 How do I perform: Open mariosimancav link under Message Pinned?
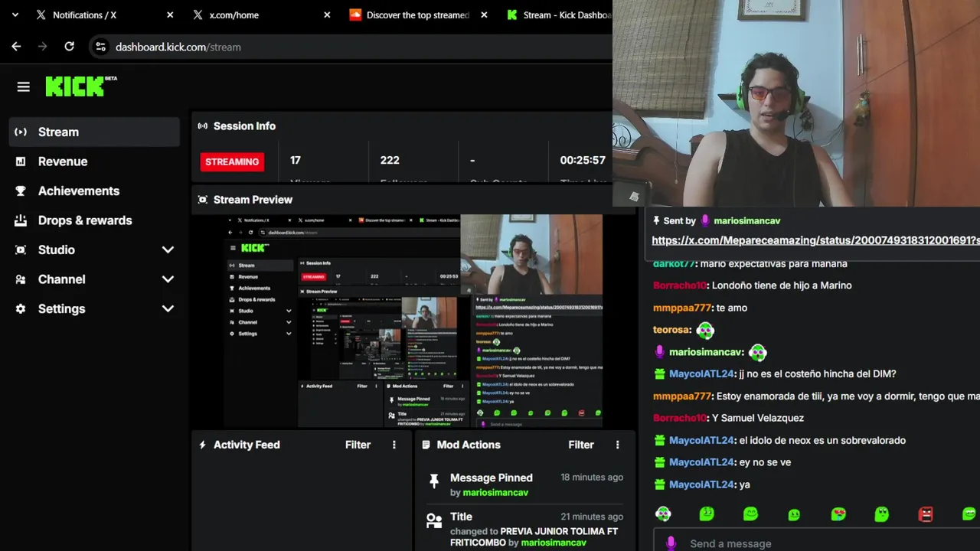coord(495,493)
